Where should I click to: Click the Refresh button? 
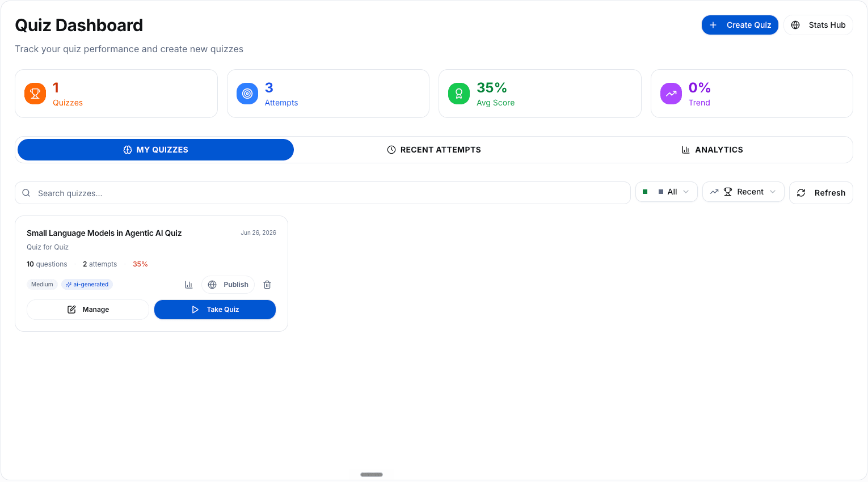(821, 193)
